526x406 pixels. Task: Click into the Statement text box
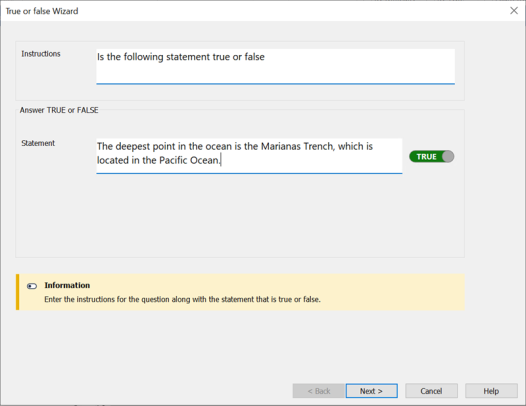pyautogui.click(x=249, y=156)
